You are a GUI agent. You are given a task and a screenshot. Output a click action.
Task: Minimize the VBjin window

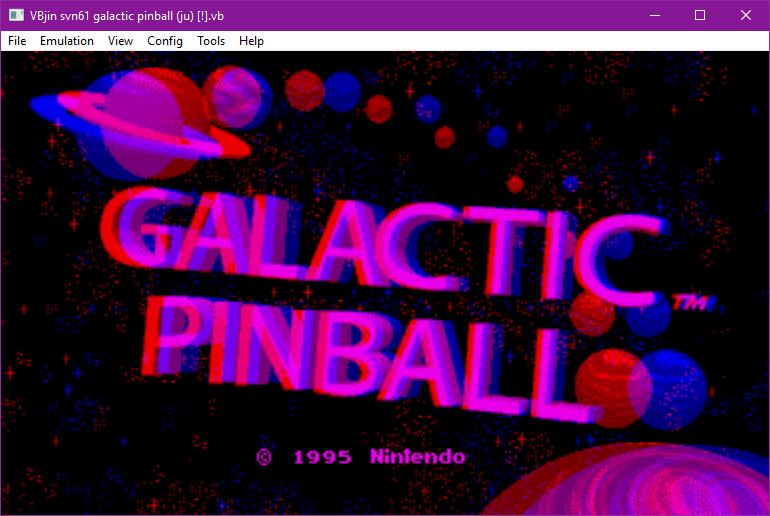[x=655, y=15]
